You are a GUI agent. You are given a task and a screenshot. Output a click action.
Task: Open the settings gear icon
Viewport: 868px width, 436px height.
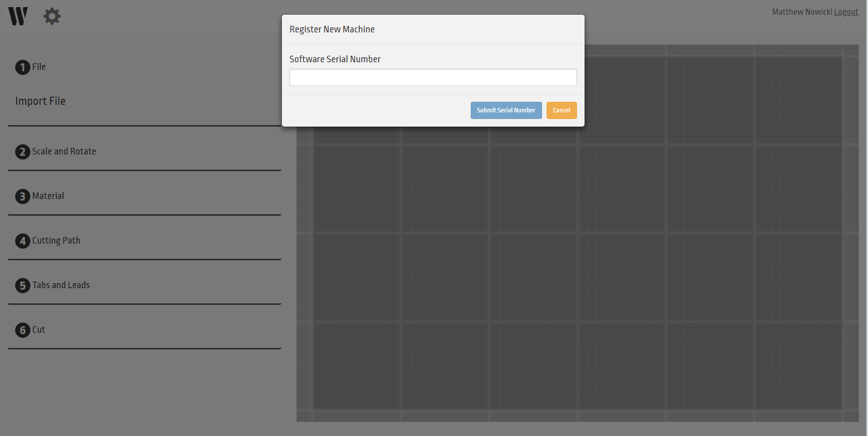point(52,16)
